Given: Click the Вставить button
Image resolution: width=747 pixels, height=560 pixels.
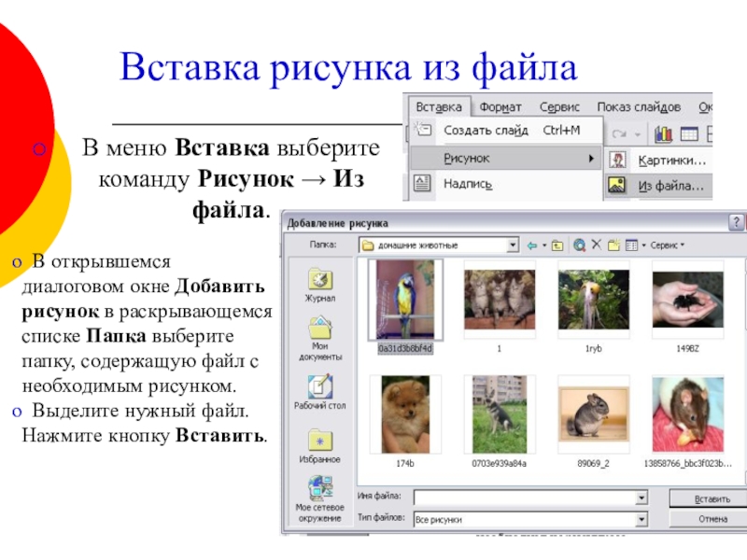Looking at the screenshot, I should 711,498.
